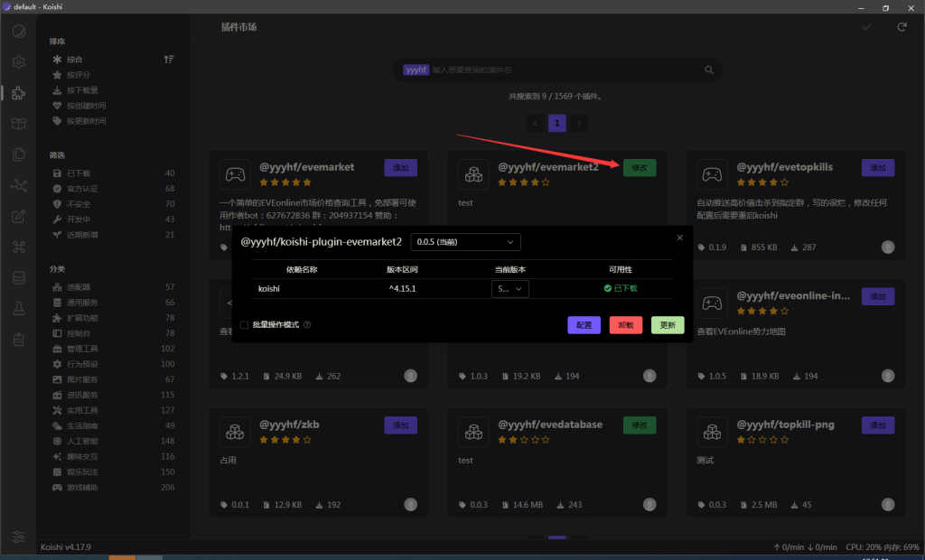Filter by 已下载 plugins
925x560 pixels.
(x=79, y=173)
